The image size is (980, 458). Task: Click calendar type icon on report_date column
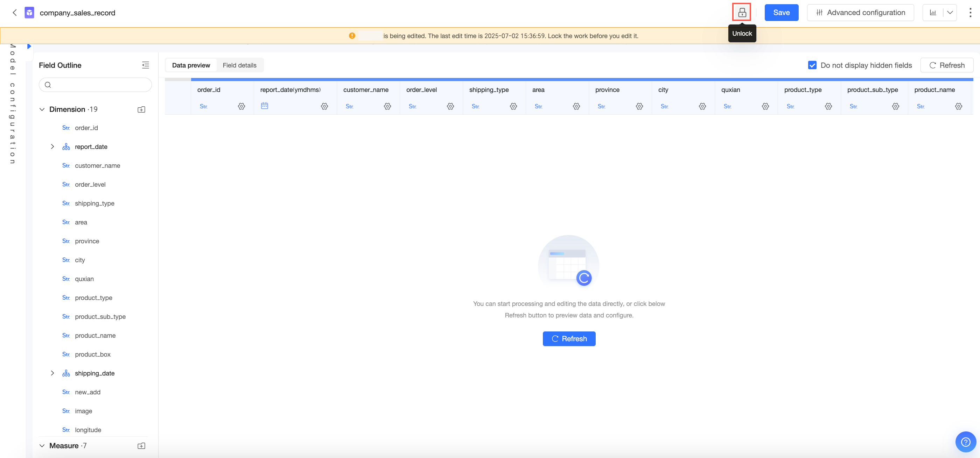pos(264,106)
